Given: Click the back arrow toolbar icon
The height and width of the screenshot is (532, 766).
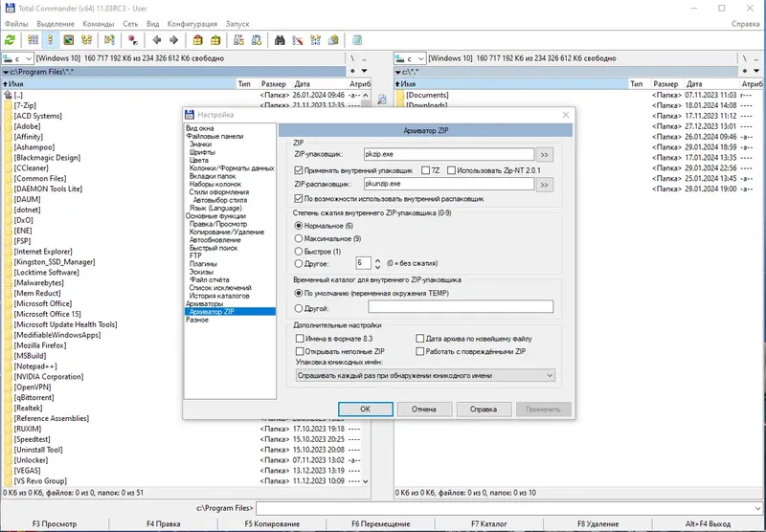Looking at the screenshot, I should click(x=157, y=40).
